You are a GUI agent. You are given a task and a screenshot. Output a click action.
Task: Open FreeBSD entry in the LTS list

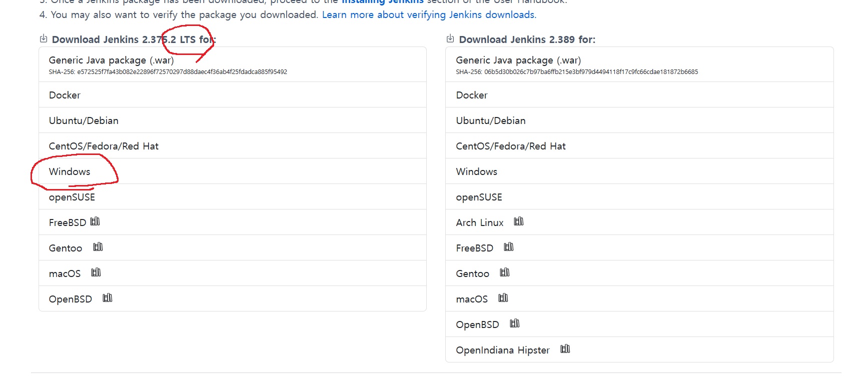[233, 222]
